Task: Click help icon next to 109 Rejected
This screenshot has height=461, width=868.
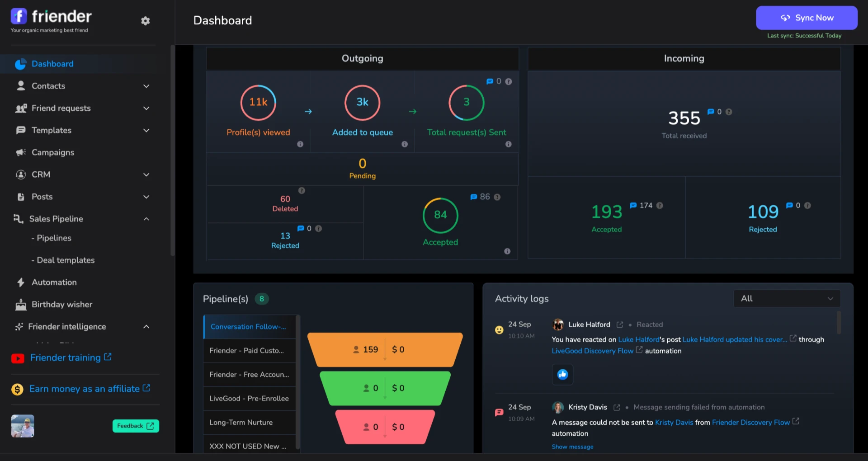Action: [x=807, y=205]
